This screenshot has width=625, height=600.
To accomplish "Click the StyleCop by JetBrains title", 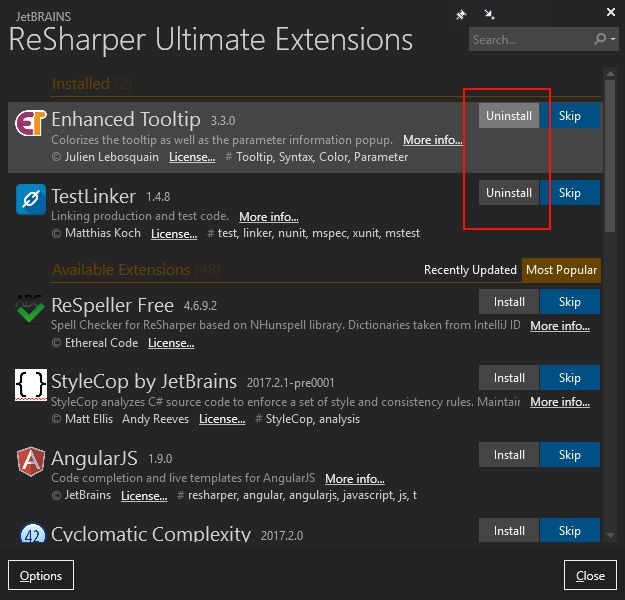I will [144, 382].
